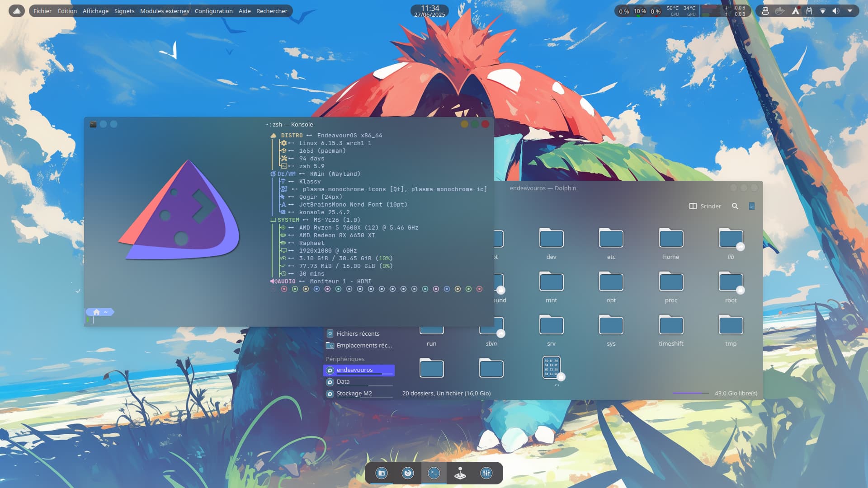Click the search magnifier in Dolphin toolbar
This screenshot has width=868, height=488.
click(735, 206)
